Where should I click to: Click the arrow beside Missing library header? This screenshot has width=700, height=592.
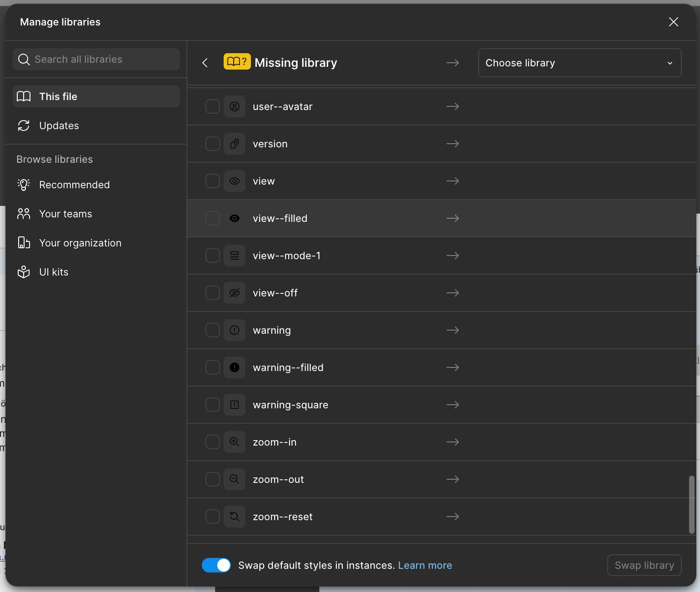453,63
